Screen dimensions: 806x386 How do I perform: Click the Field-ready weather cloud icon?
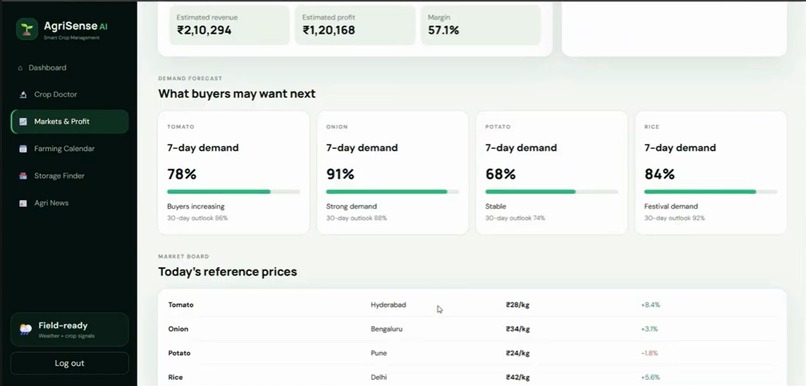26,329
